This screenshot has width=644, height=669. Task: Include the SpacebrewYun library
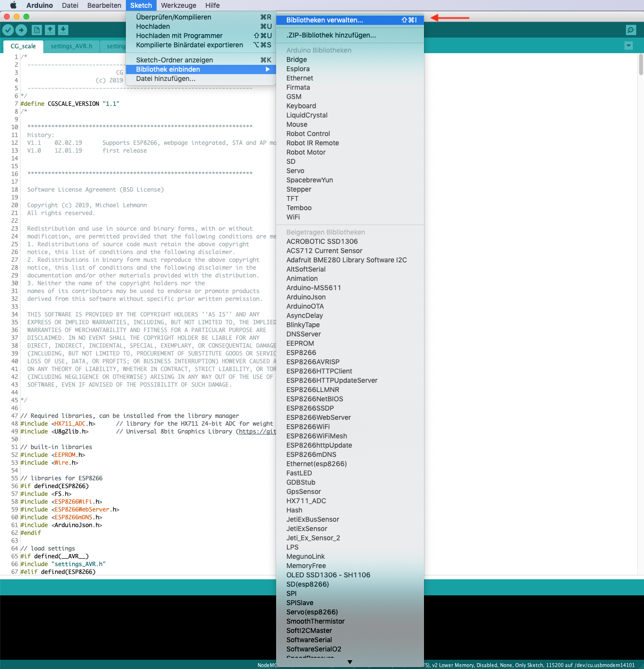coord(350,180)
